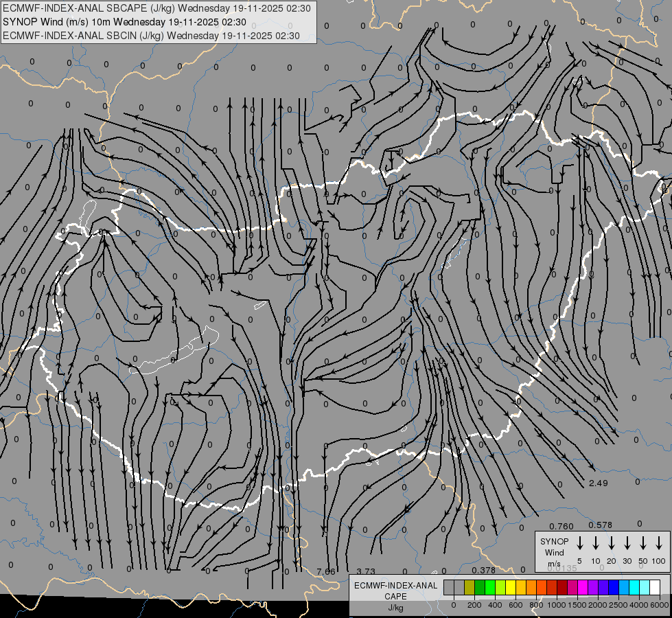This screenshot has height=618, width=672.
Task: Click the 100 m/s wind arrow in legend
Action: tap(659, 542)
